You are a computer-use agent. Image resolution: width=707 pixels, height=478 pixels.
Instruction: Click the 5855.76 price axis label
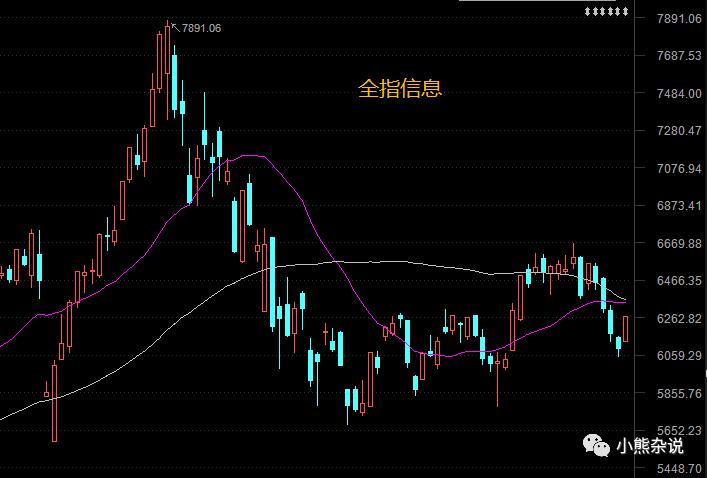679,394
